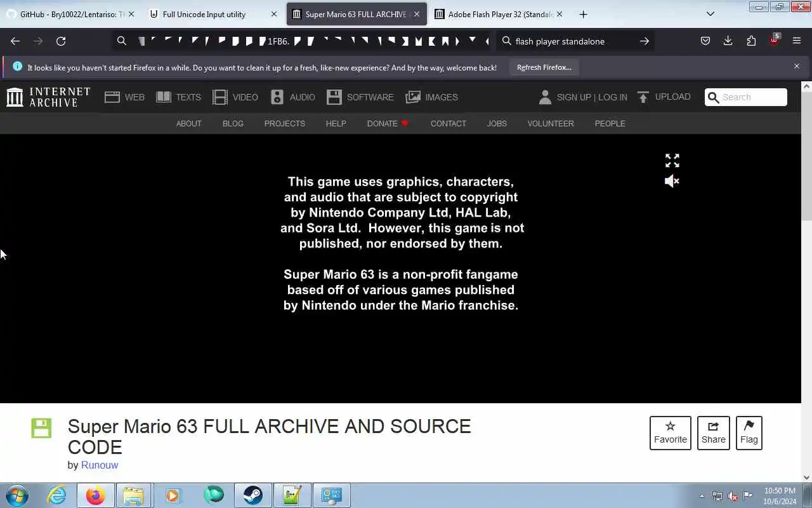Open Steam from the taskbar

253,495
